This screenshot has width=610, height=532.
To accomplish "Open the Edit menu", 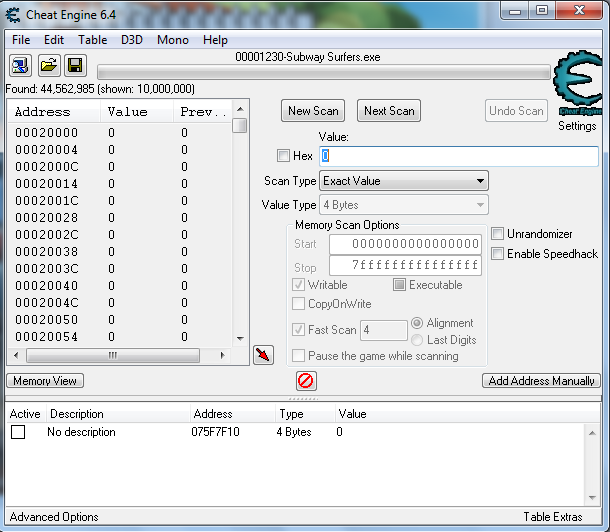I will pyautogui.click(x=54, y=40).
